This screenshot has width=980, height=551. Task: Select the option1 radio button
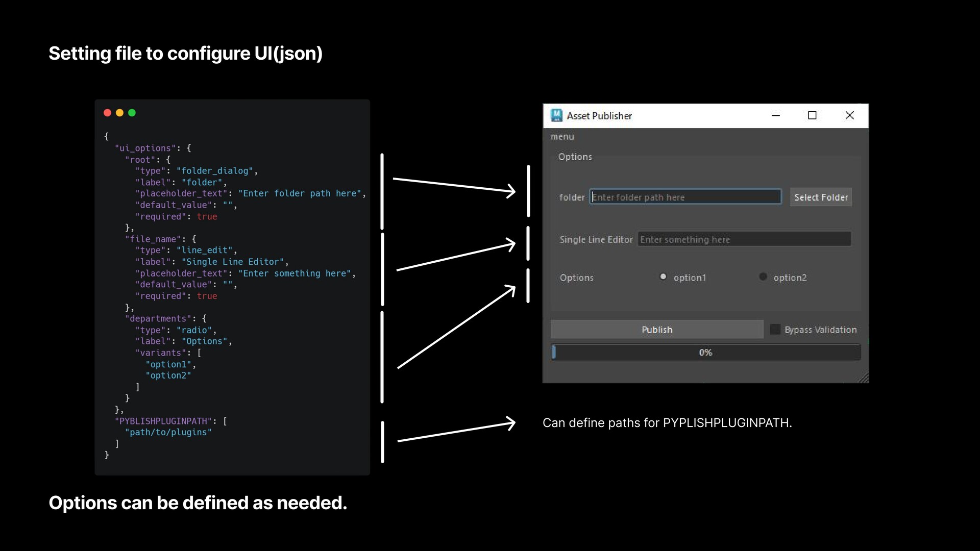pyautogui.click(x=663, y=277)
